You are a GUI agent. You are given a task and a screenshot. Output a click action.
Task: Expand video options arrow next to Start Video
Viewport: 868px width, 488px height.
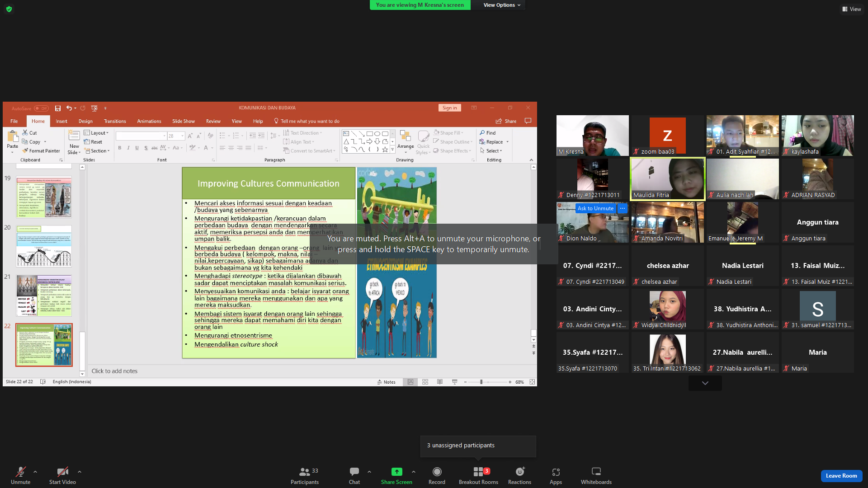80,472
